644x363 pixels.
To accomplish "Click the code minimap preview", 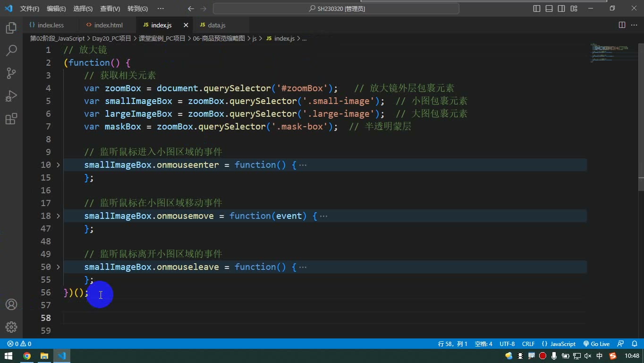I will pos(612,53).
